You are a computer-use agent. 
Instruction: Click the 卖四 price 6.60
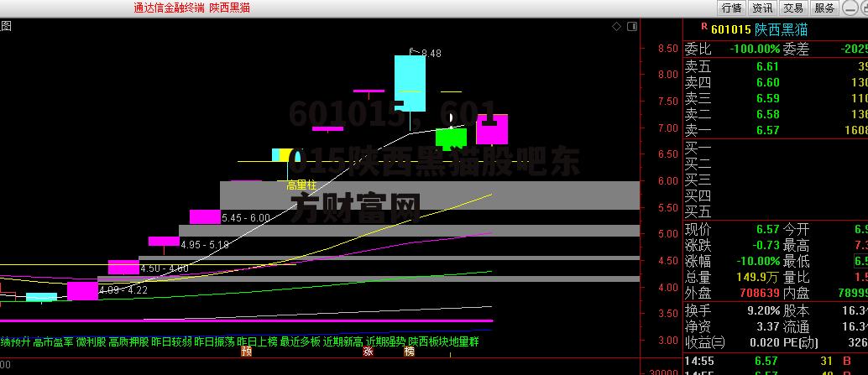pos(768,82)
